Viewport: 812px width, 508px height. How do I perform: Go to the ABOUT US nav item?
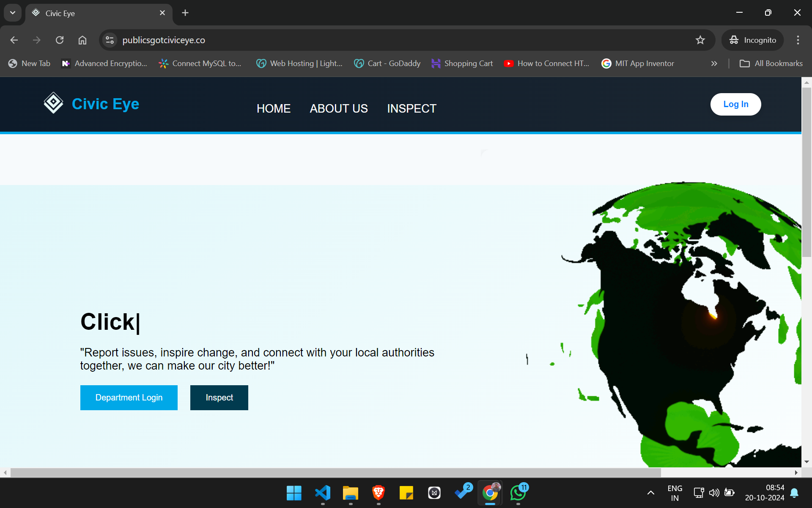[x=339, y=109]
